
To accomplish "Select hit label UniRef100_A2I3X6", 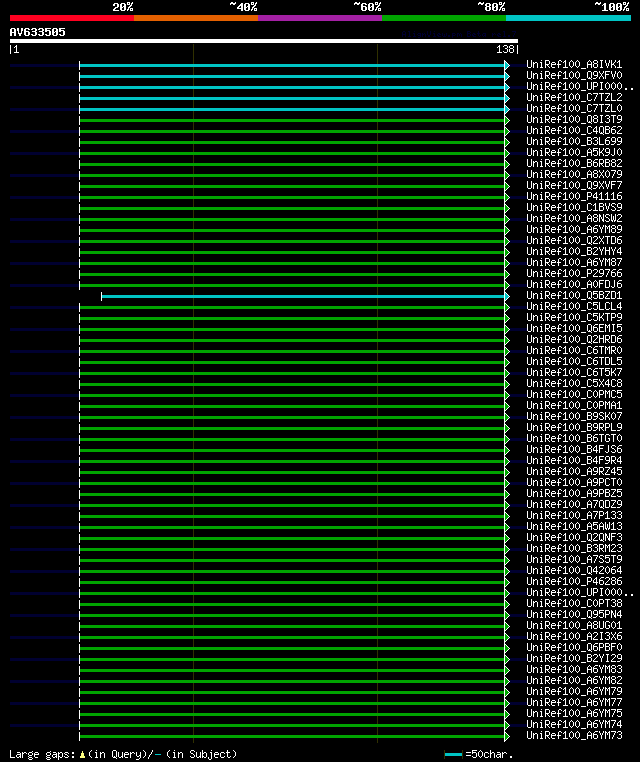I will (574, 636).
